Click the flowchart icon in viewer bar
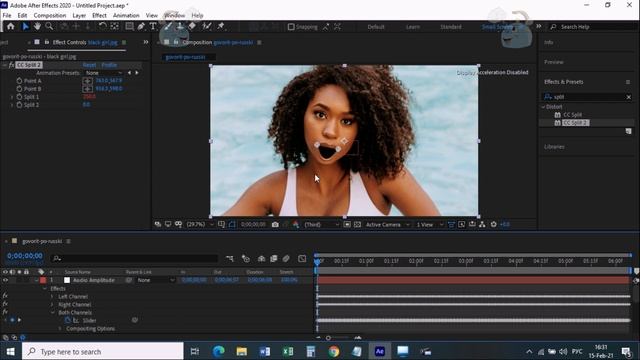The image size is (640, 360). click(482, 224)
